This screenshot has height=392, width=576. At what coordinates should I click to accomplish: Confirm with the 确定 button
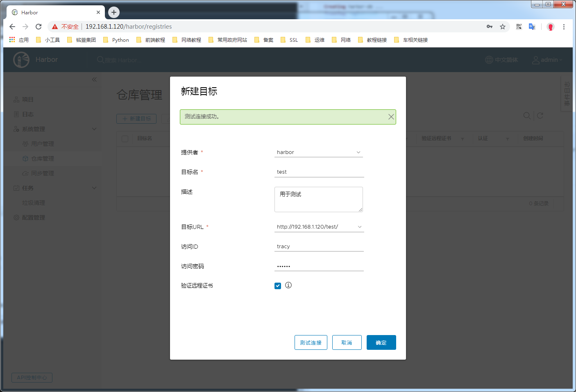pyautogui.click(x=381, y=342)
